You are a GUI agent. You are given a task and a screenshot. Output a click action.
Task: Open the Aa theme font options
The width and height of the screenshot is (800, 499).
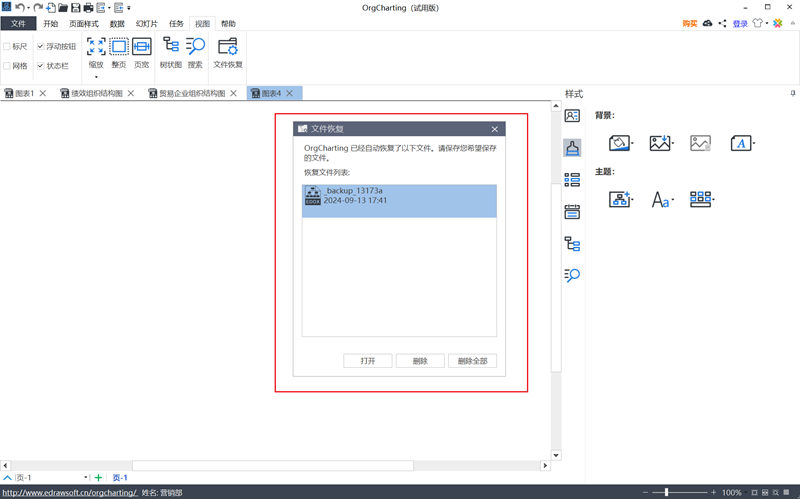pos(661,199)
